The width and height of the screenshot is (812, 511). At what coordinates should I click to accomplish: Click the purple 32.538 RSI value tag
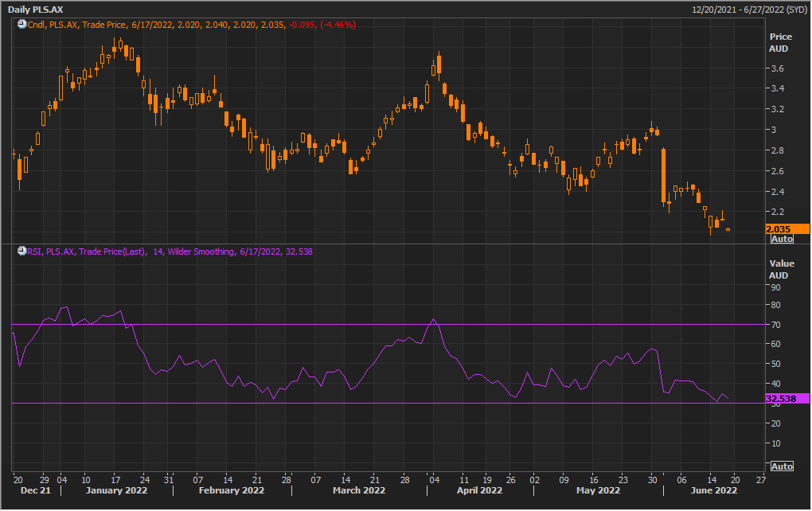(x=787, y=398)
